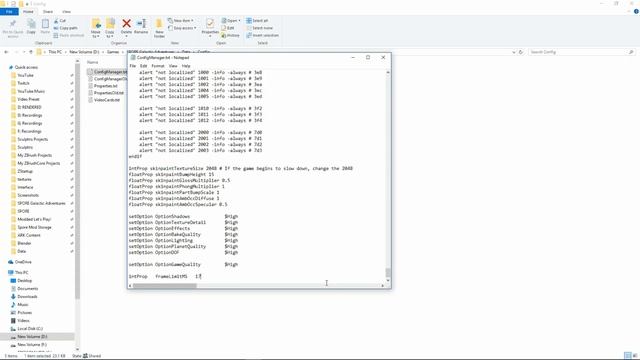Click History in the Open group
The width and height of the screenshot is (640, 360).
click(231, 35)
